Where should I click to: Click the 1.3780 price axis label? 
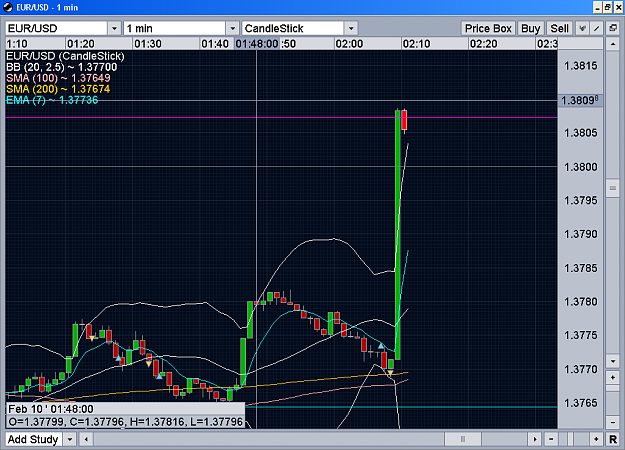tap(581, 302)
